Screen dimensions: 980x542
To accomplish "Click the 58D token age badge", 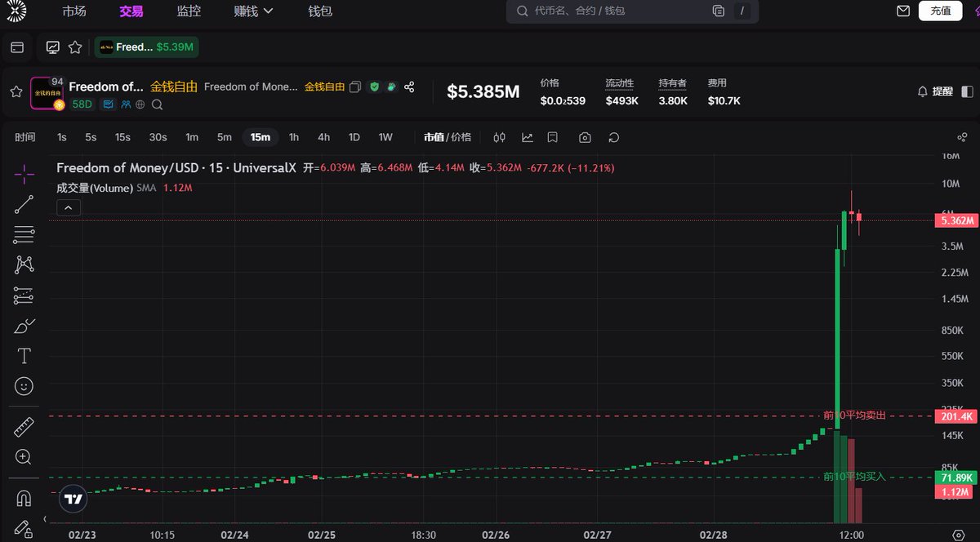I will coord(82,104).
